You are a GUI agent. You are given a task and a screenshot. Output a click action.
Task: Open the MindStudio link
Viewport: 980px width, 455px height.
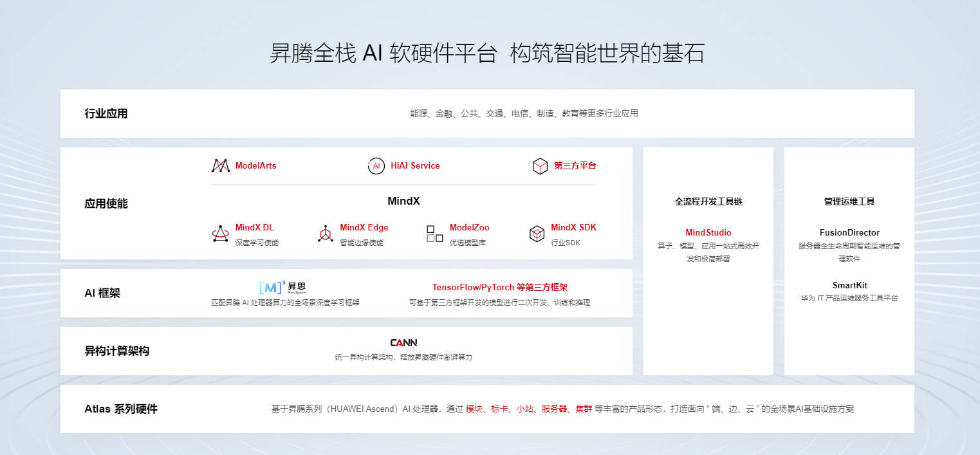(708, 233)
